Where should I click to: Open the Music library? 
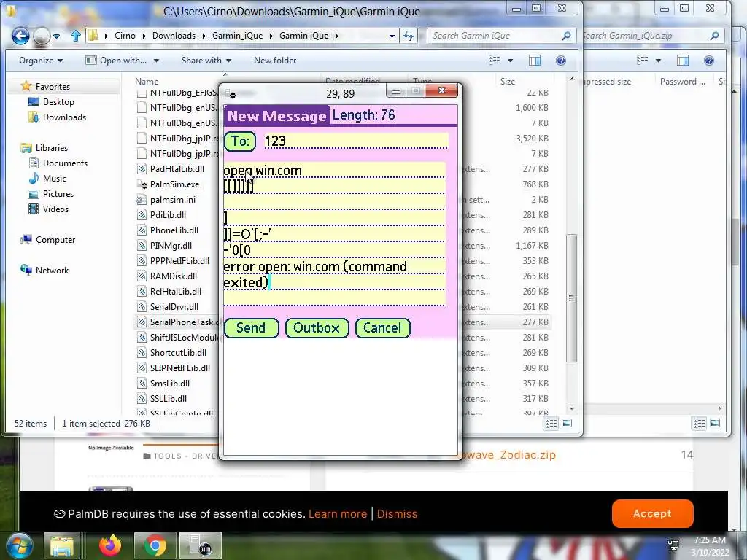click(x=54, y=178)
